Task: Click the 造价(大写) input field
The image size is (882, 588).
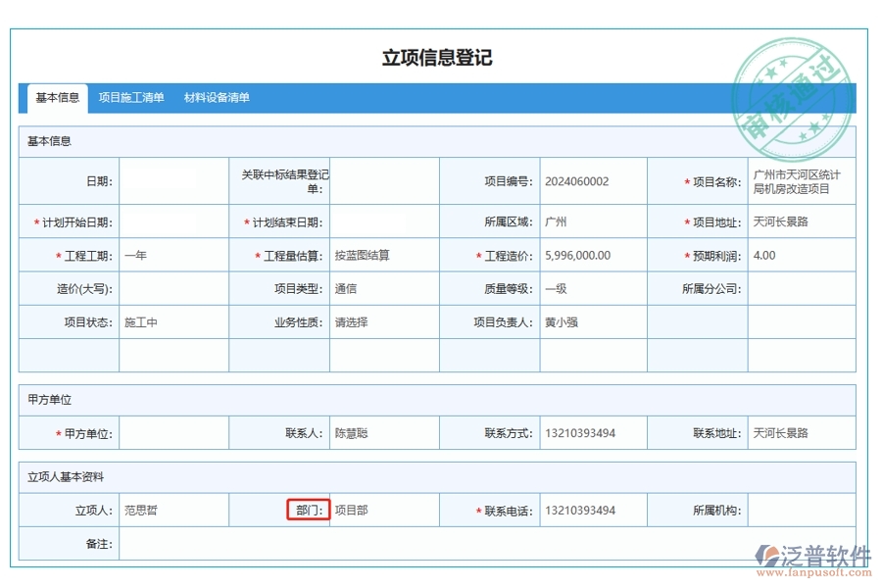Action: (174, 287)
